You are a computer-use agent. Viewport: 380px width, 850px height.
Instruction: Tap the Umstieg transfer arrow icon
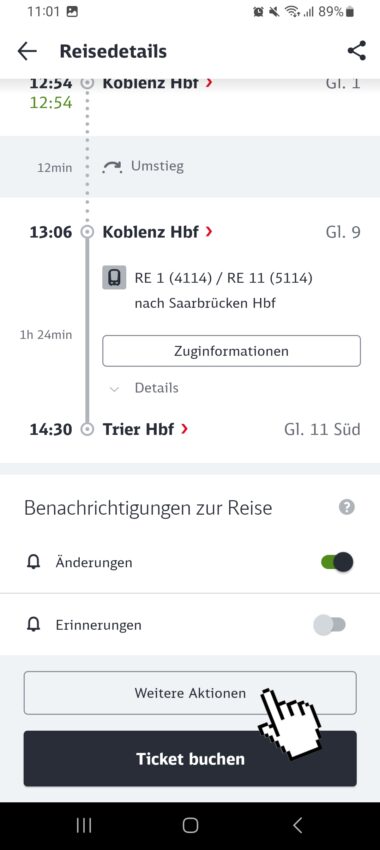point(112,167)
